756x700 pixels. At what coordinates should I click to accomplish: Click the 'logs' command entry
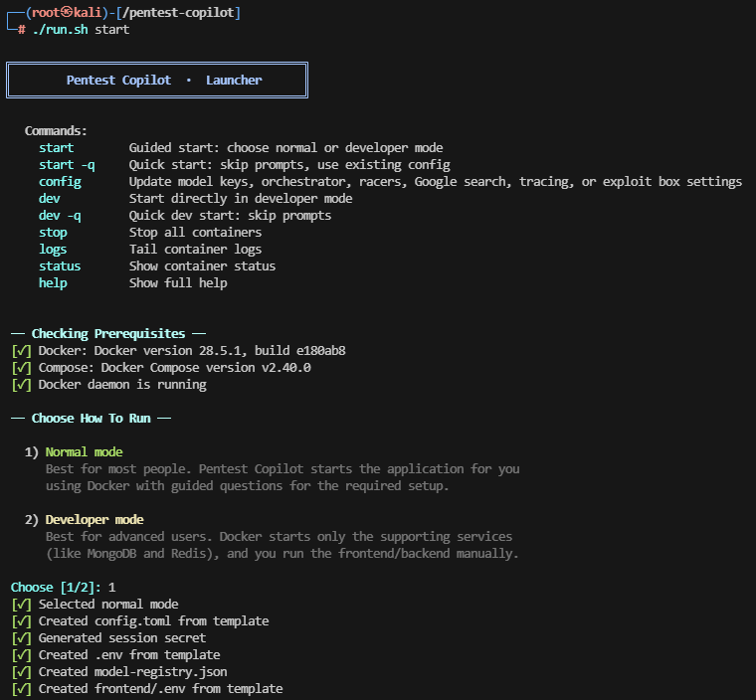pos(53,250)
